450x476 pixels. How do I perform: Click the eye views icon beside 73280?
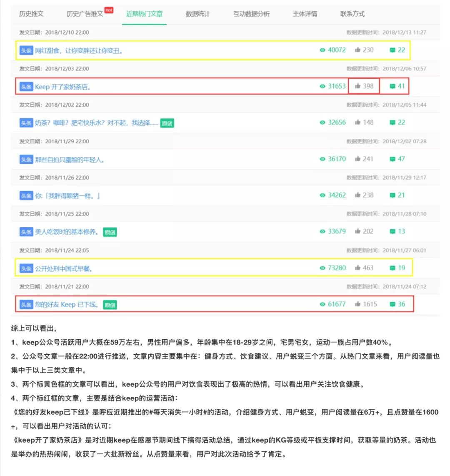(x=322, y=268)
